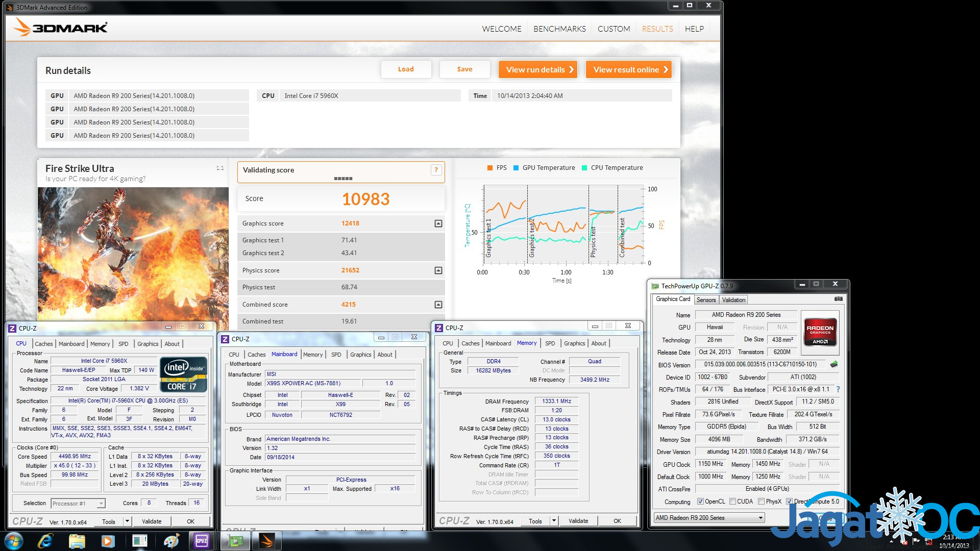Click 3DMark title bar icon
The height and width of the screenshot is (551, 980).
[x=10, y=7]
